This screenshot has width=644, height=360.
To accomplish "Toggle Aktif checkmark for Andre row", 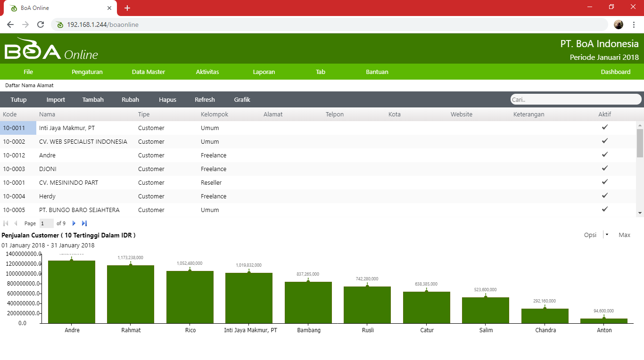I will pos(605,155).
